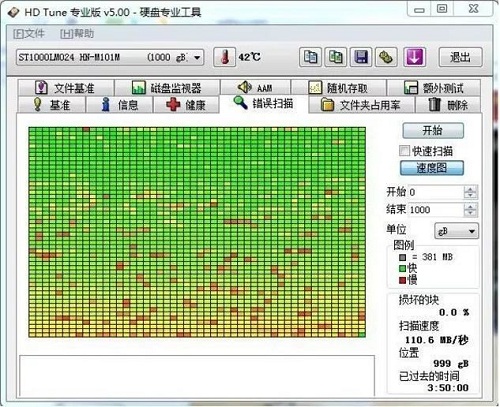Click the 42℃ temperature reading

pos(249,57)
